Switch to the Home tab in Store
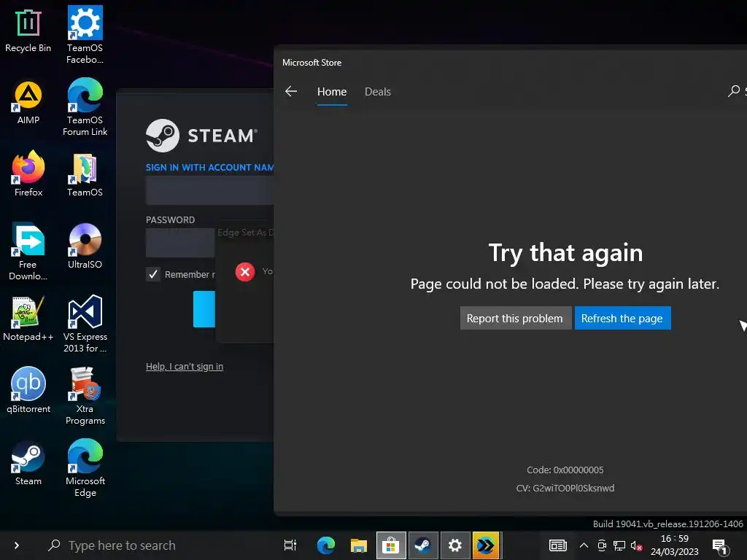 pos(332,91)
